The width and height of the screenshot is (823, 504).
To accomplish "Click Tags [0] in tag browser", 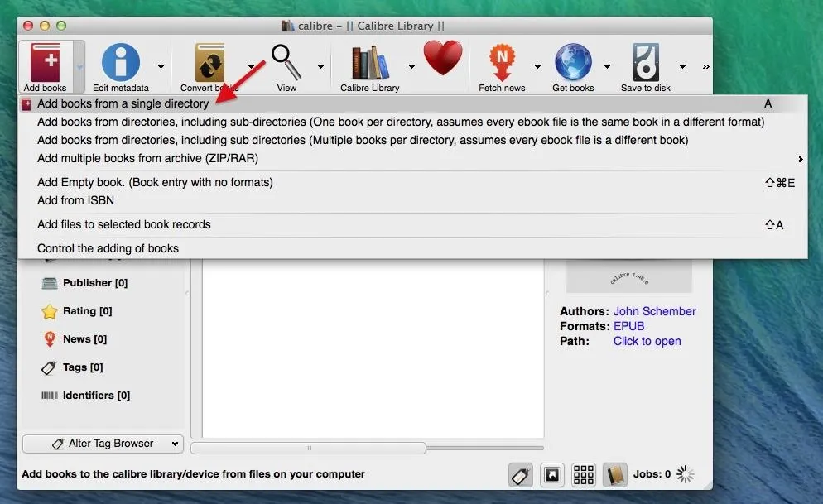I will (x=83, y=367).
